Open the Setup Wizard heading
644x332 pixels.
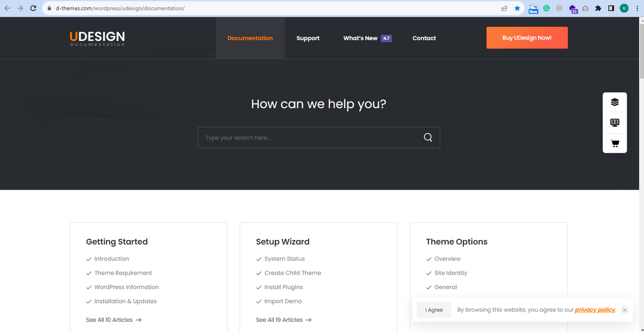[x=283, y=242]
